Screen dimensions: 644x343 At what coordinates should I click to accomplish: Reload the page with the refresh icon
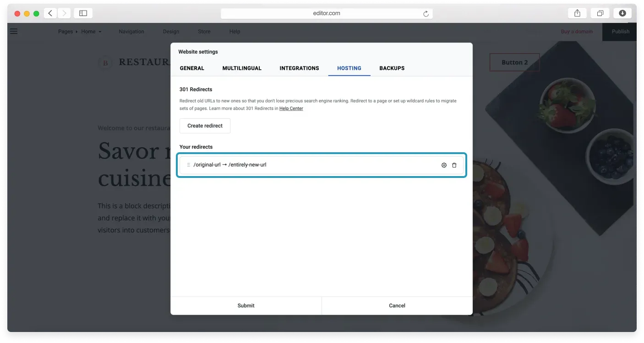(x=426, y=14)
